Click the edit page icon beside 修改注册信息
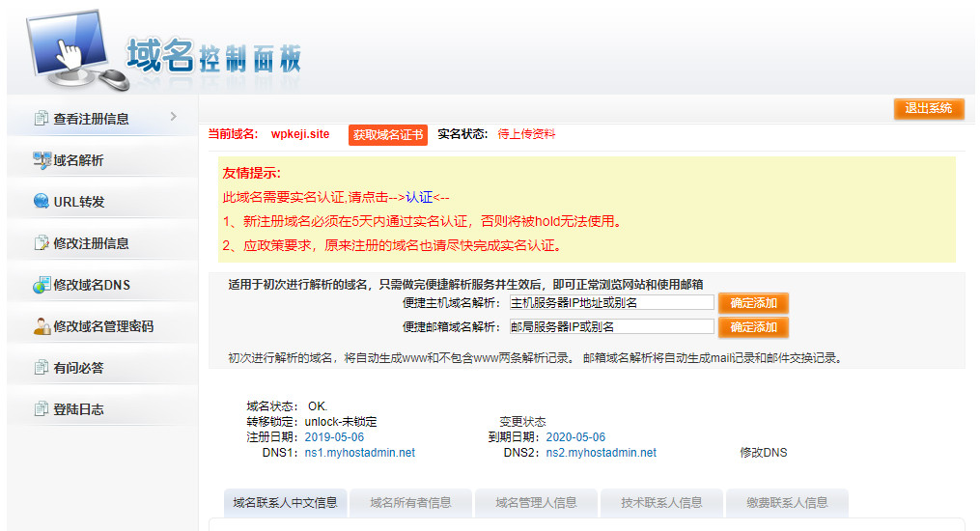The image size is (980, 531). 42,243
